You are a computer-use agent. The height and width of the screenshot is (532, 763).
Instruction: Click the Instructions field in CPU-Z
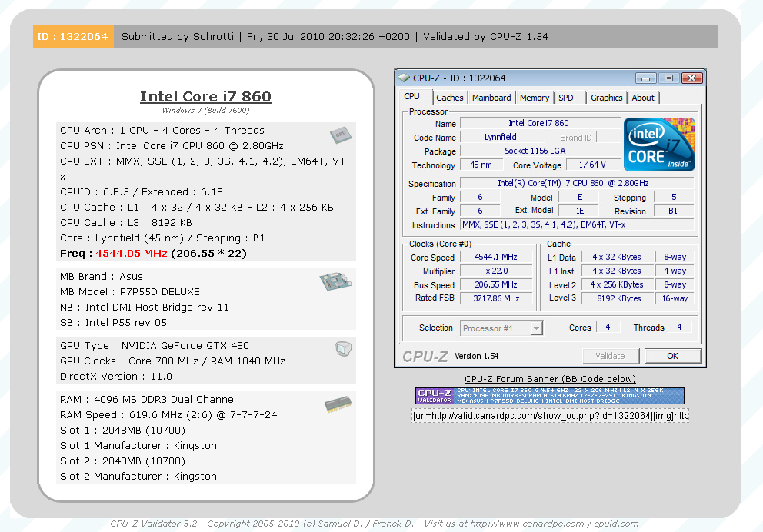click(577, 224)
